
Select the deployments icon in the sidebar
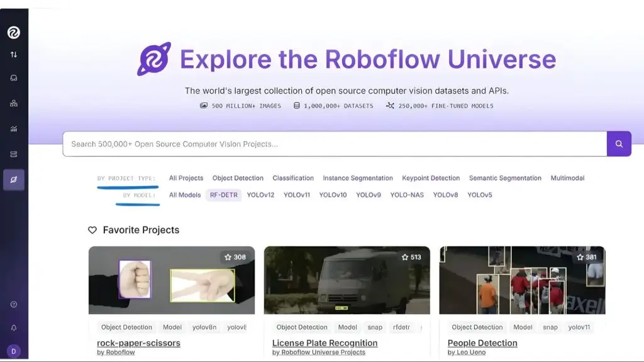[x=13, y=153]
